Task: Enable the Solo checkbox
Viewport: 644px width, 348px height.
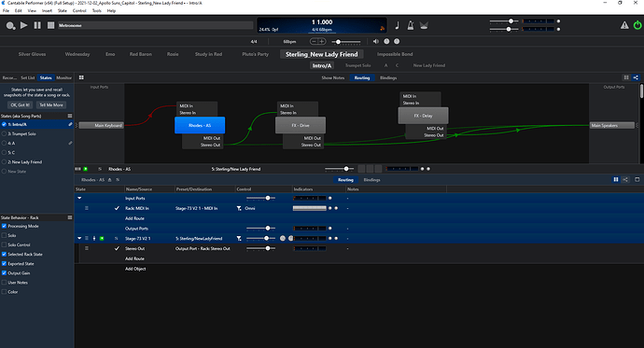Action: [4, 235]
